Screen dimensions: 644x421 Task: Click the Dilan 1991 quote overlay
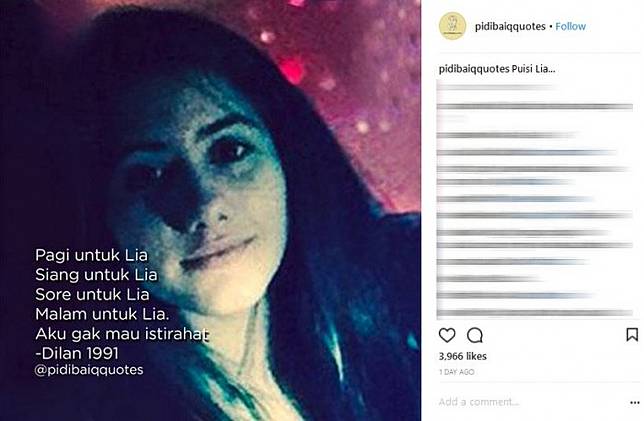tap(77, 353)
